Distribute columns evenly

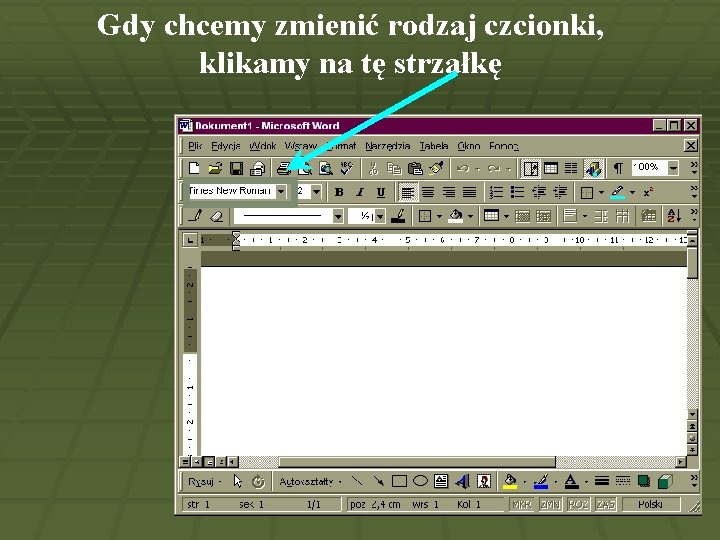[622, 216]
